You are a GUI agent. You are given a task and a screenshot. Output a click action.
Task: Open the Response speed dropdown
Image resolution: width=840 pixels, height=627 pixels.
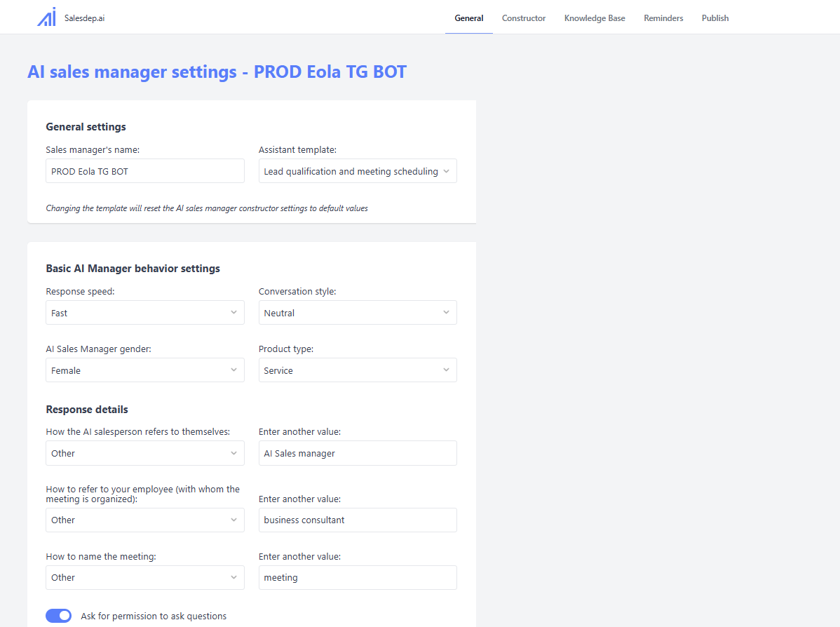(x=145, y=313)
